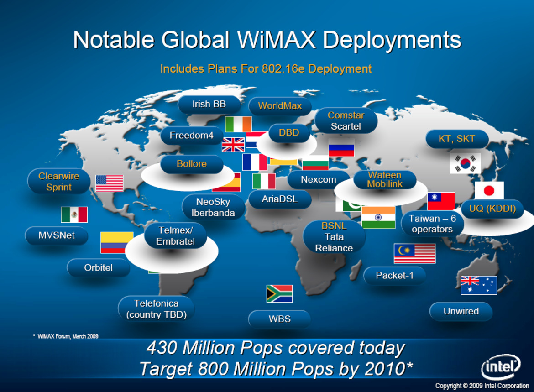Click the Bulgaria flag
This screenshot has width=534, height=392.
[315, 163]
